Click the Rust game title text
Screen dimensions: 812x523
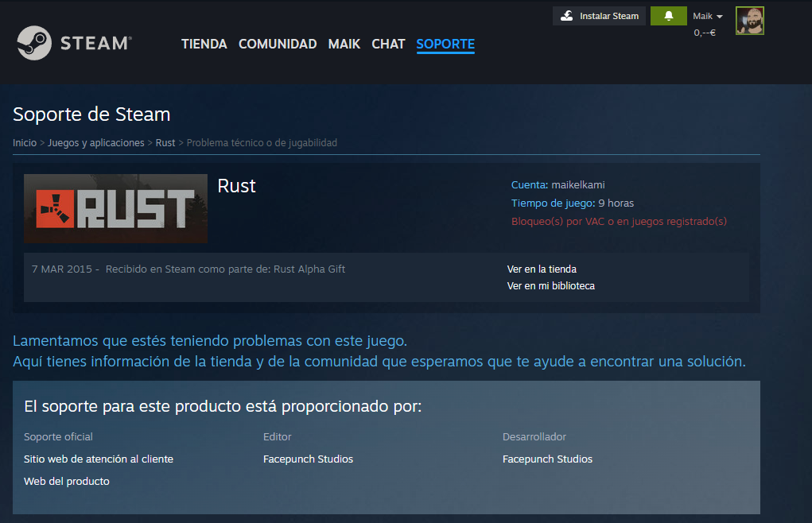[x=237, y=186]
